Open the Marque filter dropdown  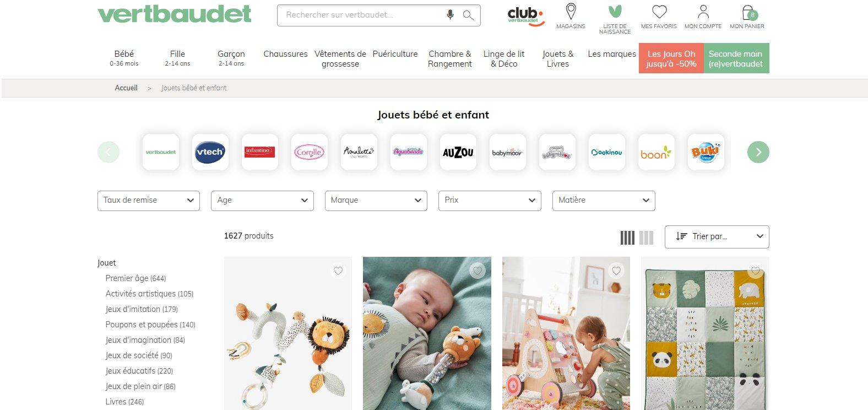[376, 201]
